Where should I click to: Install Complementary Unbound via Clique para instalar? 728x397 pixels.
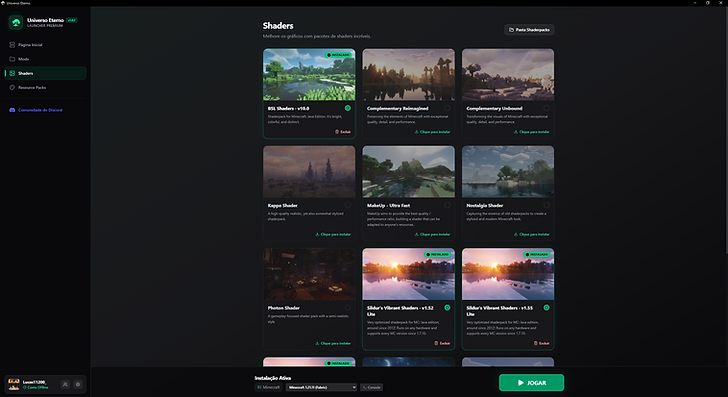[x=532, y=132]
